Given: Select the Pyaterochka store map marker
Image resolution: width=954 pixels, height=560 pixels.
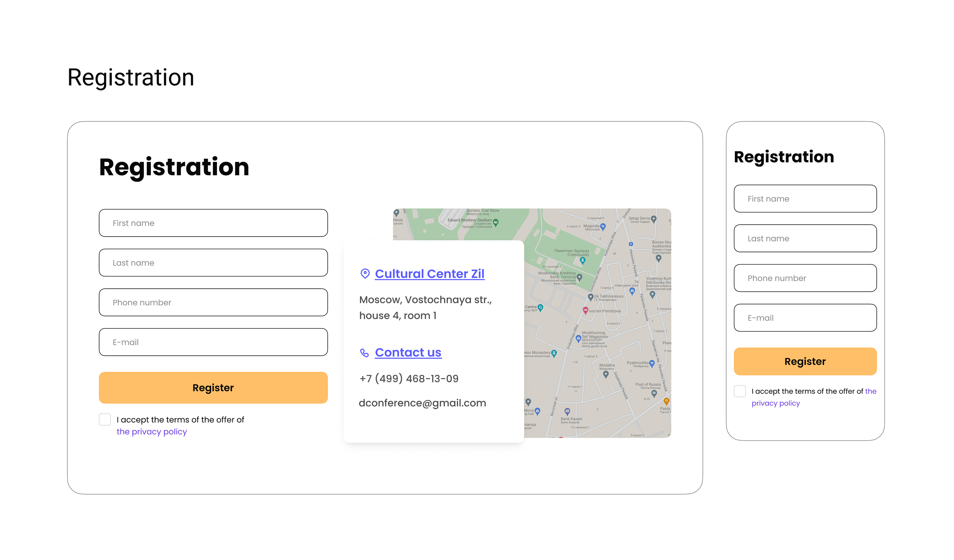Looking at the screenshot, I should coord(652,364).
